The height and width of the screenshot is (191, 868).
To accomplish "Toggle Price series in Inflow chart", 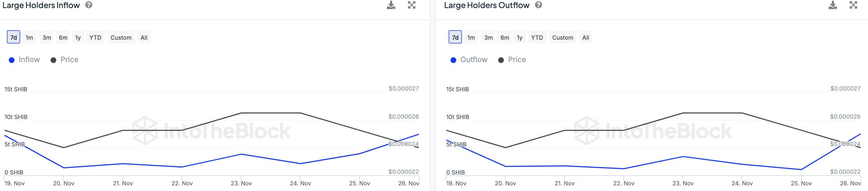I will (x=65, y=60).
